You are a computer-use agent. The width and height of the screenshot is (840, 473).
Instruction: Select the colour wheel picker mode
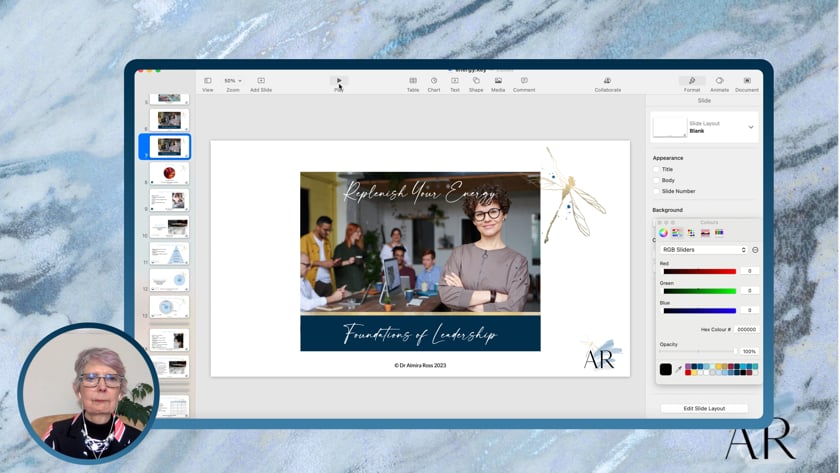click(x=663, y=232)
